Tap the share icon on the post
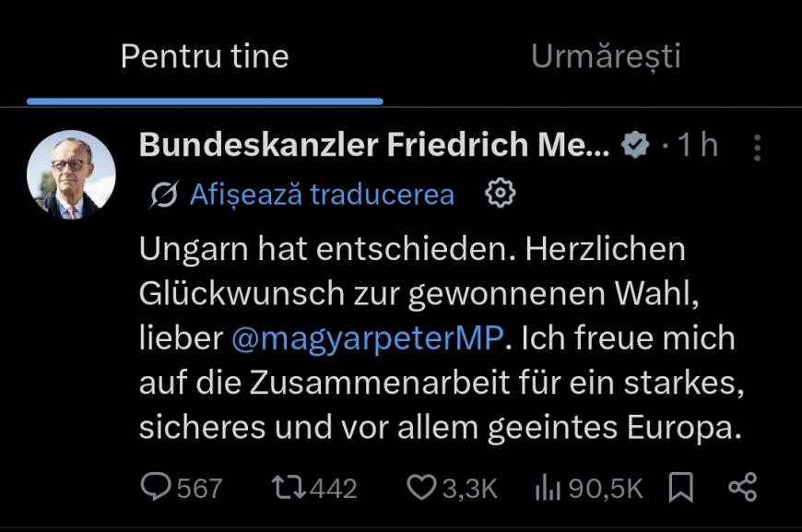802x532 pixels. [x=742, y=488]
